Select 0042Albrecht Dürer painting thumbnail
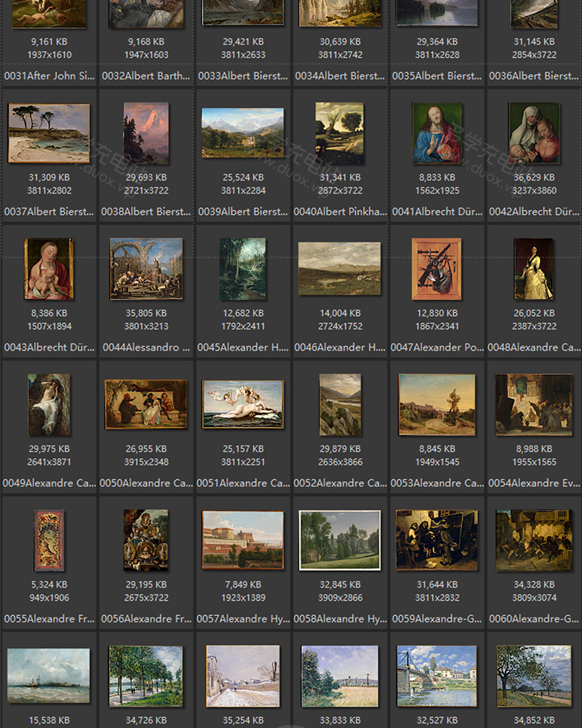582x728 pixels. point(533,132)
